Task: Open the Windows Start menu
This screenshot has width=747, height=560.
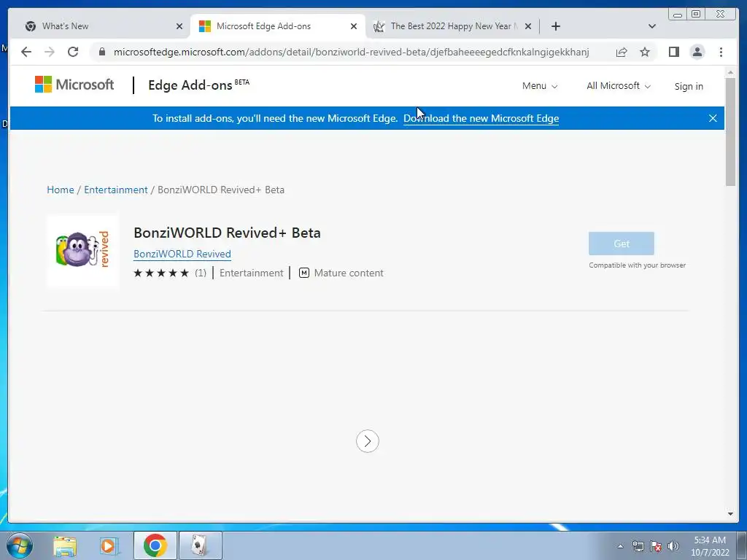Action: pyautogui.click(x=20, y=545)
